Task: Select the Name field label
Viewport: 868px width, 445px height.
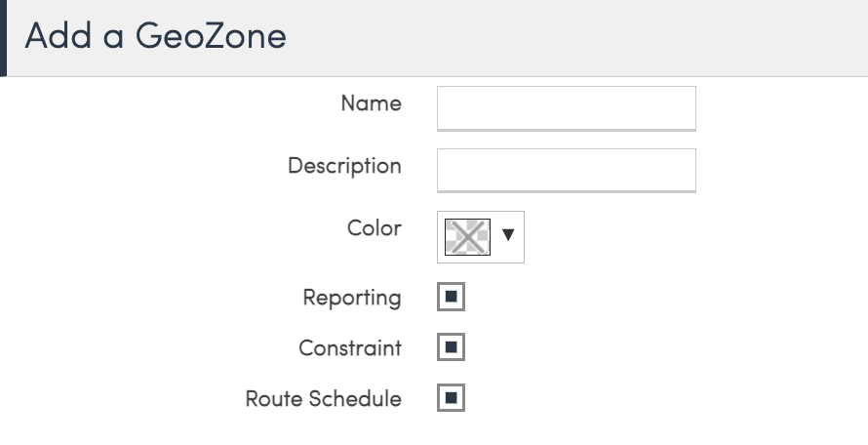Action: click(371, 103)
